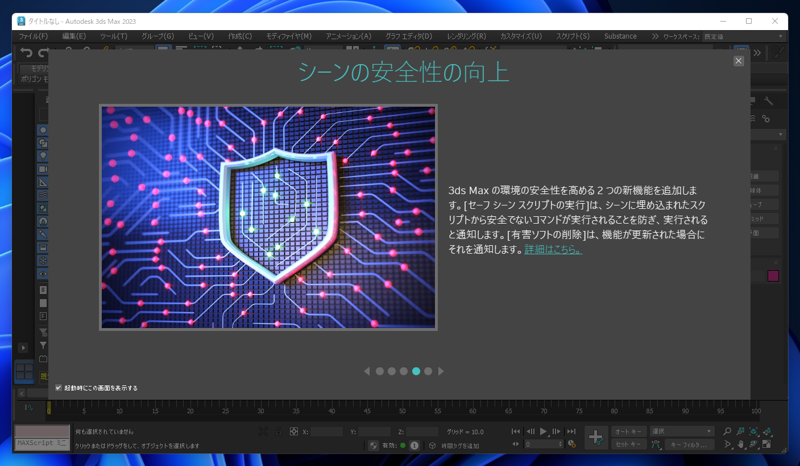
Task: Open the ビュー(V) menu
Action: click(x=201, y=36)
